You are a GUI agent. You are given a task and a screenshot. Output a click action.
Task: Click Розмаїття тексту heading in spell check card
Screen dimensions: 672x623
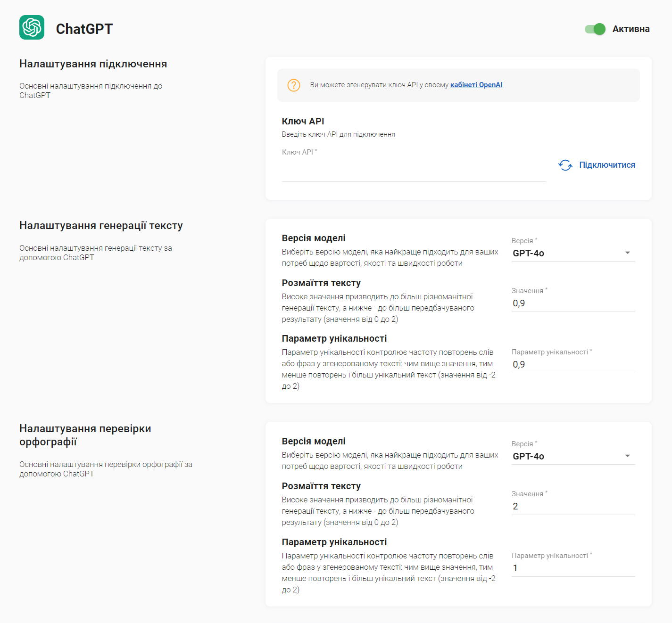(x=321, y=486)
